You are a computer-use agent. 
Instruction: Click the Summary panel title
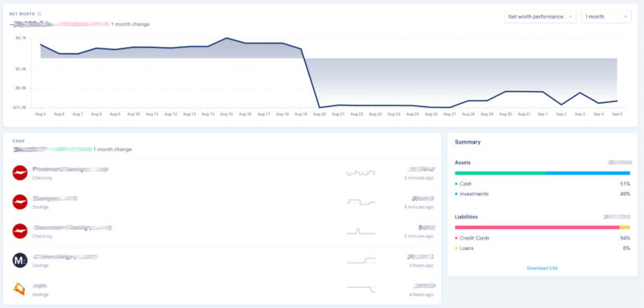[468, 142]
